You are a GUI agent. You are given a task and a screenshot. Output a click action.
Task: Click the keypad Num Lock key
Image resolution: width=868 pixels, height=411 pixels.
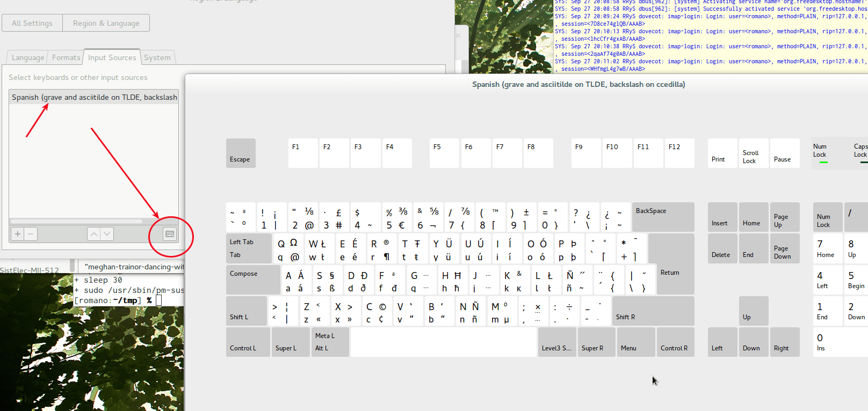[828, 217]
